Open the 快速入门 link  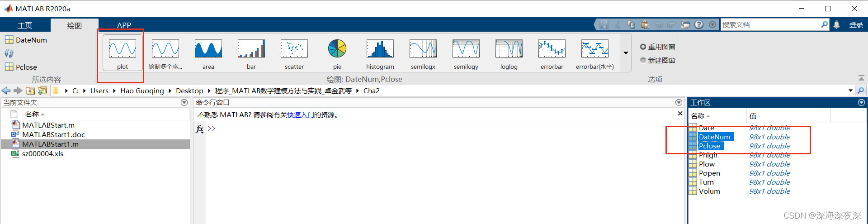coord(301,115)
